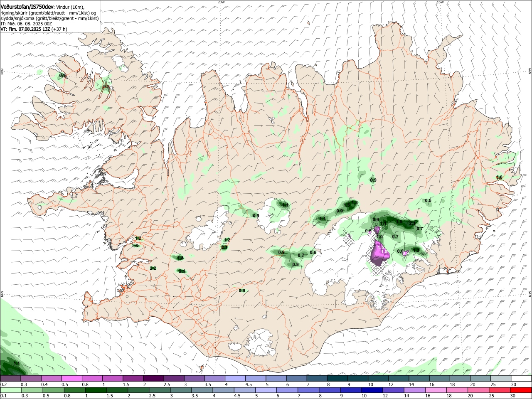This screenshot has height=399, width=532.
Task: Pick the rain scale swatch labeled 7
Action: point(308,390)
